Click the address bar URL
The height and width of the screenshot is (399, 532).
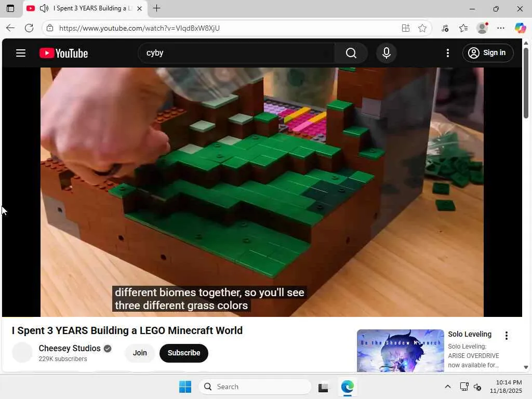[139, 28]
